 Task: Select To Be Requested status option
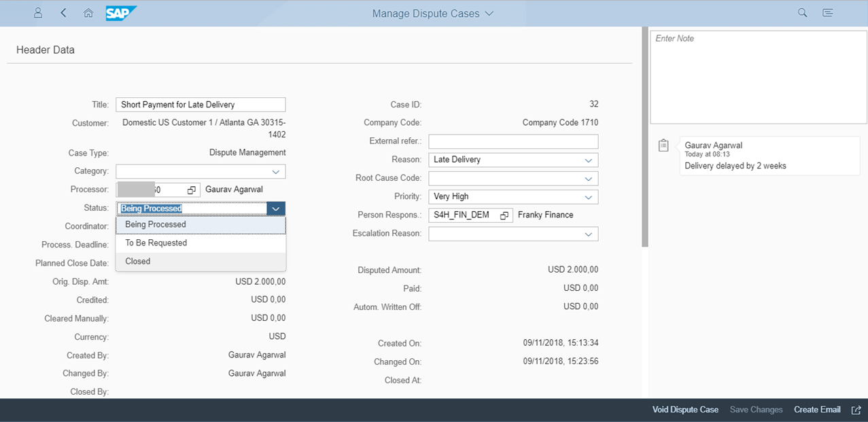[201, 243]
